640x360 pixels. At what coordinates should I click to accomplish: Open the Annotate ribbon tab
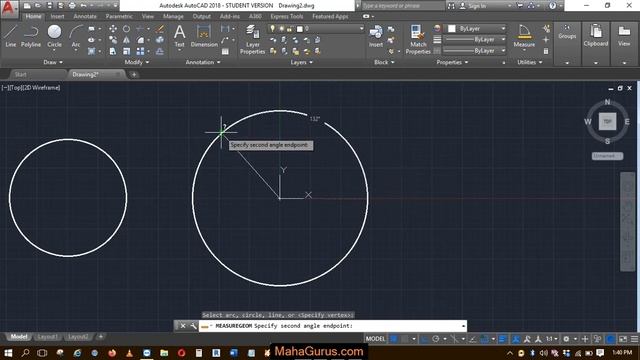85,16
